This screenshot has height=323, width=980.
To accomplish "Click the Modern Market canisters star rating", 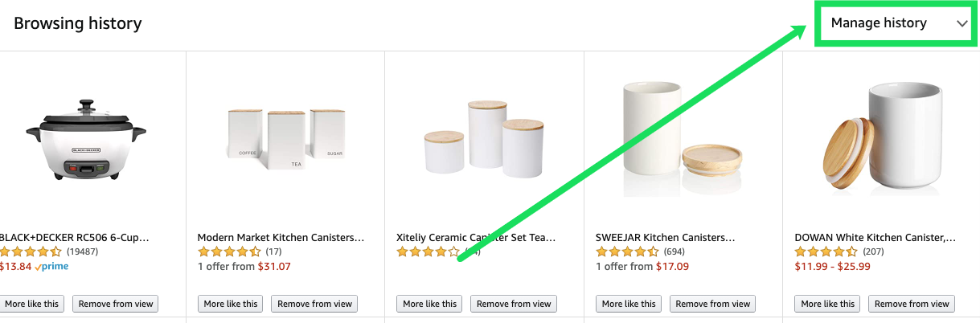I will pos(229,251).
